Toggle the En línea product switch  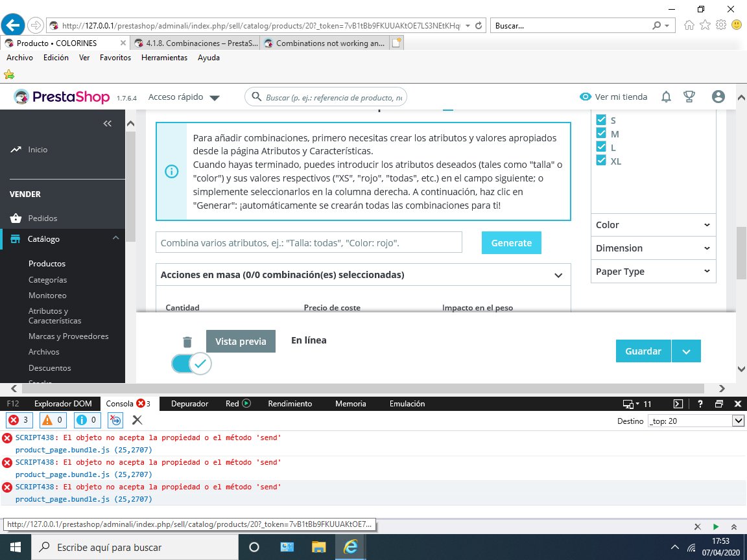[x=191, y=364]
